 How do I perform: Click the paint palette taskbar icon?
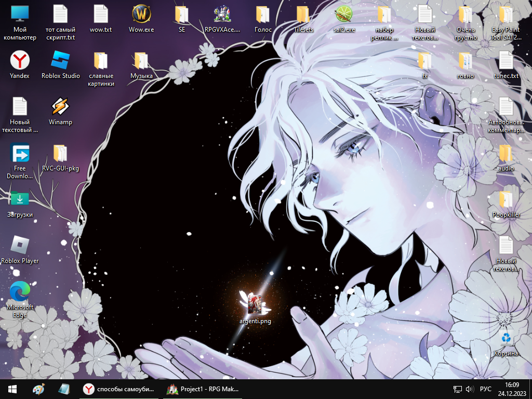pyautogui.click(x=38, y=389)
